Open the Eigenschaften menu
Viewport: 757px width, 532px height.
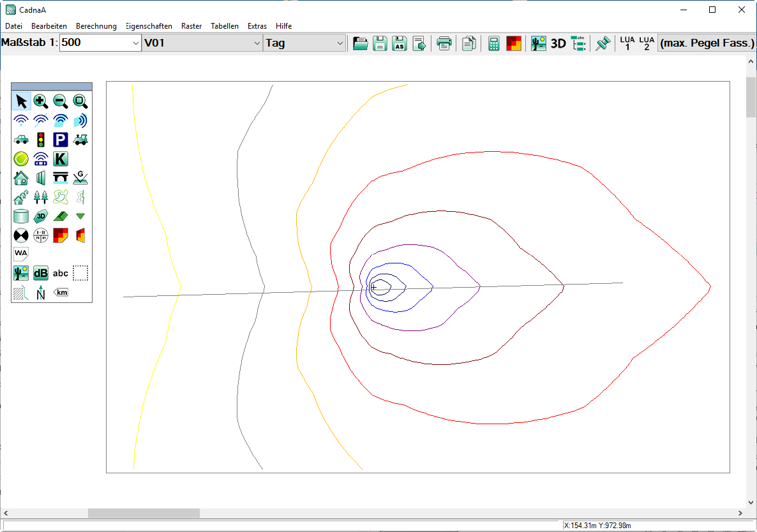coord(149,26)
